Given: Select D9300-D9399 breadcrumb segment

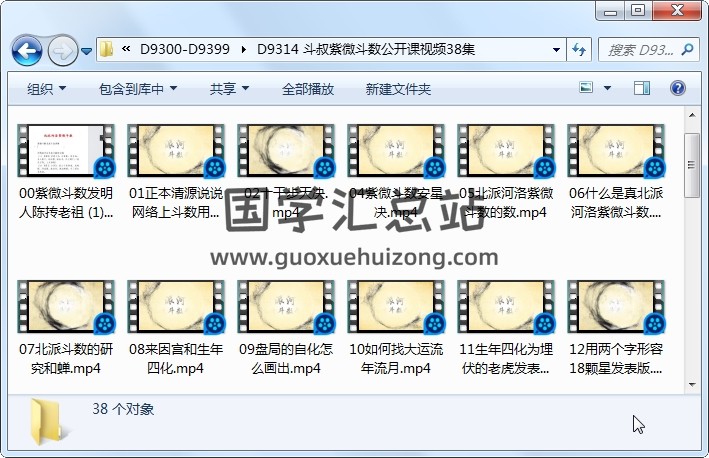Looking at the screenshot, I should 184,49.
